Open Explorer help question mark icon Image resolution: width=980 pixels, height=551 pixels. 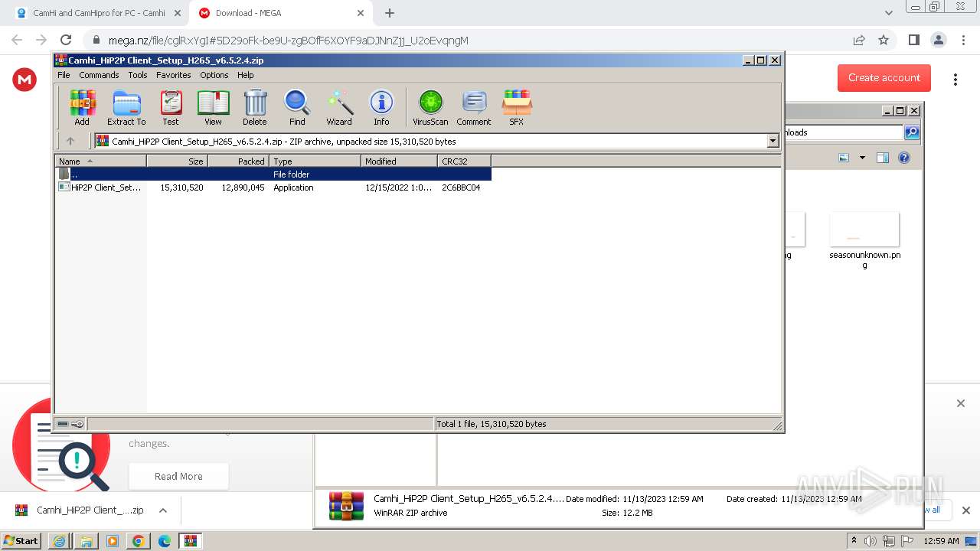pyautogui.click(x=904, y=158)
